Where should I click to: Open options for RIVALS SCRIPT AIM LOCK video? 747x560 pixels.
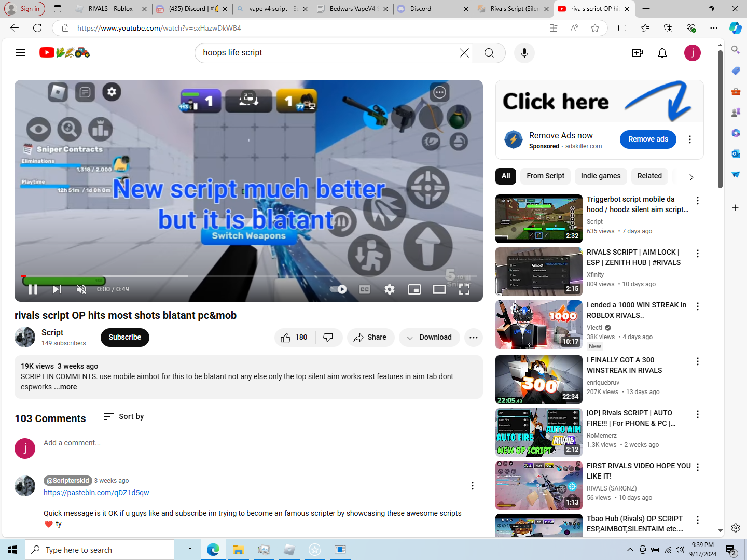(698, 254)
